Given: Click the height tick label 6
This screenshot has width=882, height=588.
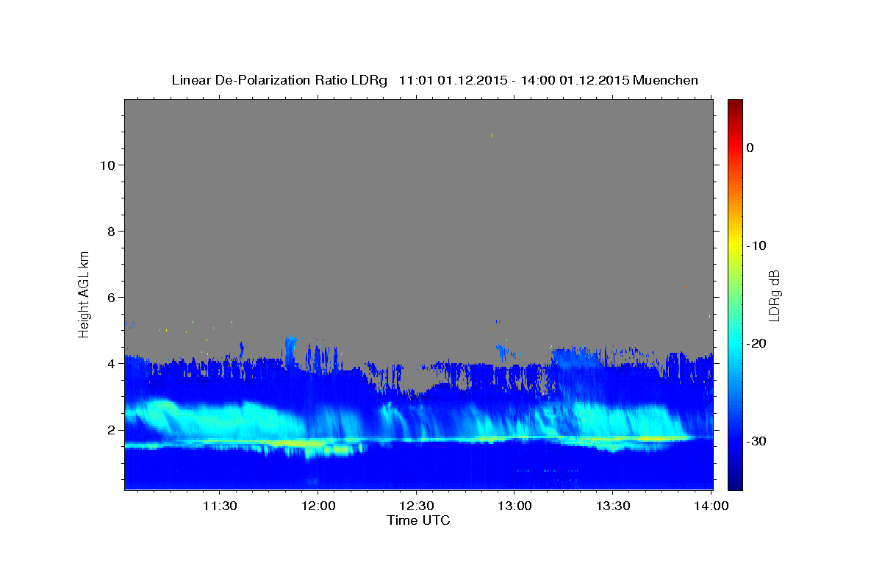Looking at the screenshot, I should click(x=111, y=297).
